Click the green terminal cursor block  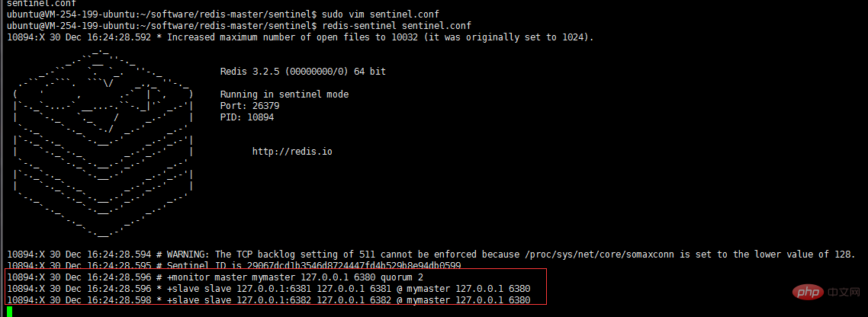(9, 312)
